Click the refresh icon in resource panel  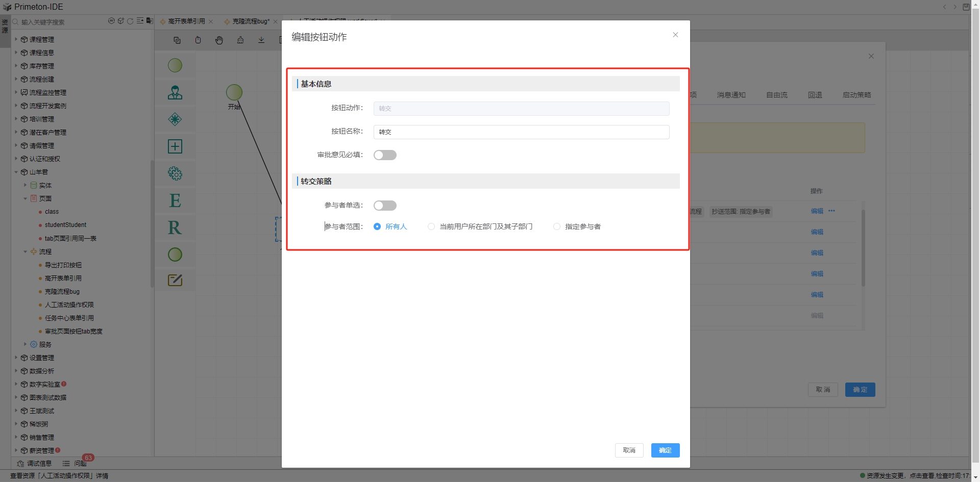(x=130, y=21)
